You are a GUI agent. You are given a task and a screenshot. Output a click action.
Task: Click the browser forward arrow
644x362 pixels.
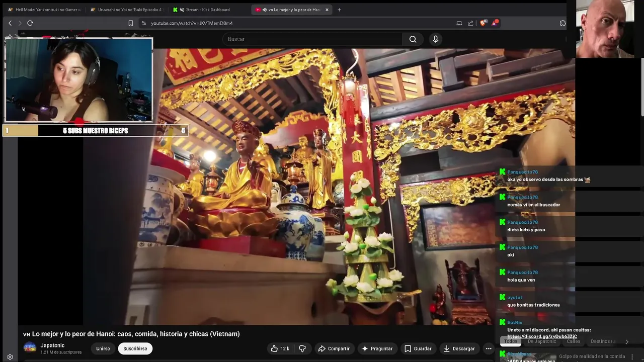coord(20,23)
